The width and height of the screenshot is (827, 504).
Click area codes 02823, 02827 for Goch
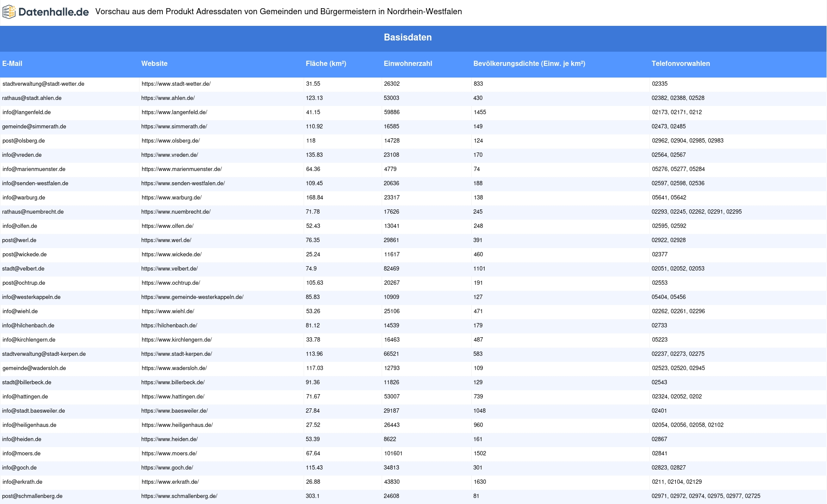point(668,468)
